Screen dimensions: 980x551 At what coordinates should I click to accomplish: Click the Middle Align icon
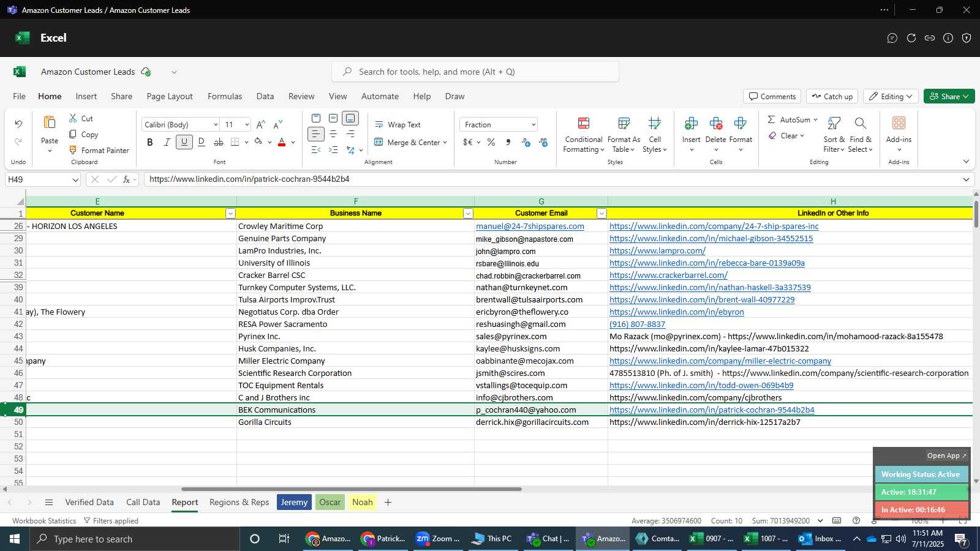(333, 118)
